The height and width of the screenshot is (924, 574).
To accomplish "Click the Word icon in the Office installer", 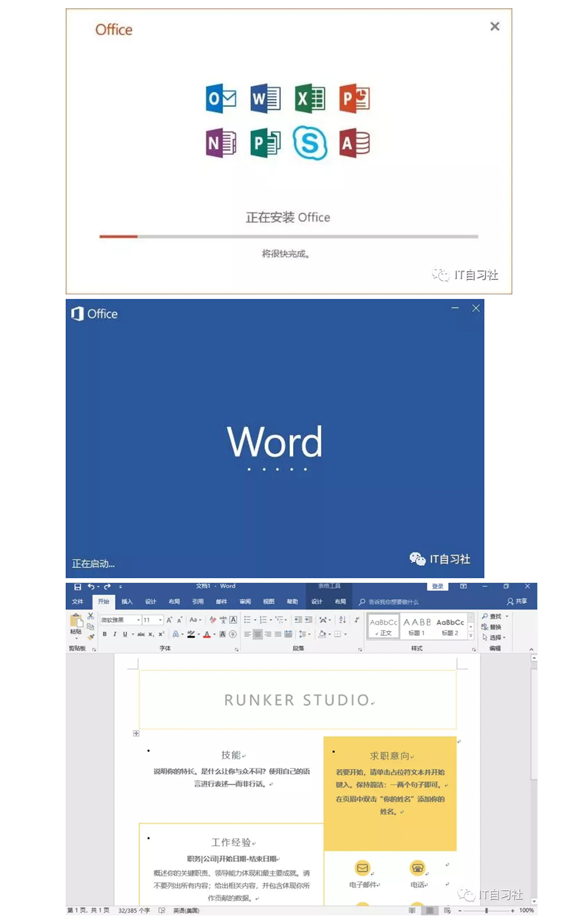I will [x=265, y=98].
